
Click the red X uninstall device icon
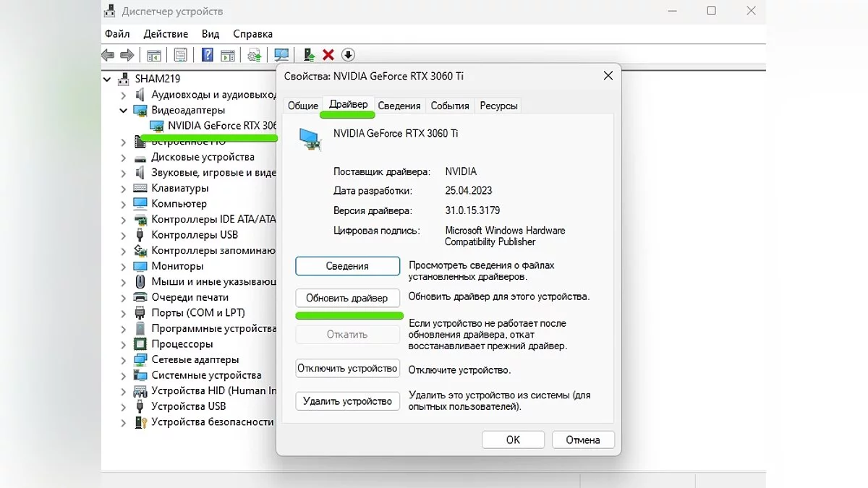pos(328,55)
